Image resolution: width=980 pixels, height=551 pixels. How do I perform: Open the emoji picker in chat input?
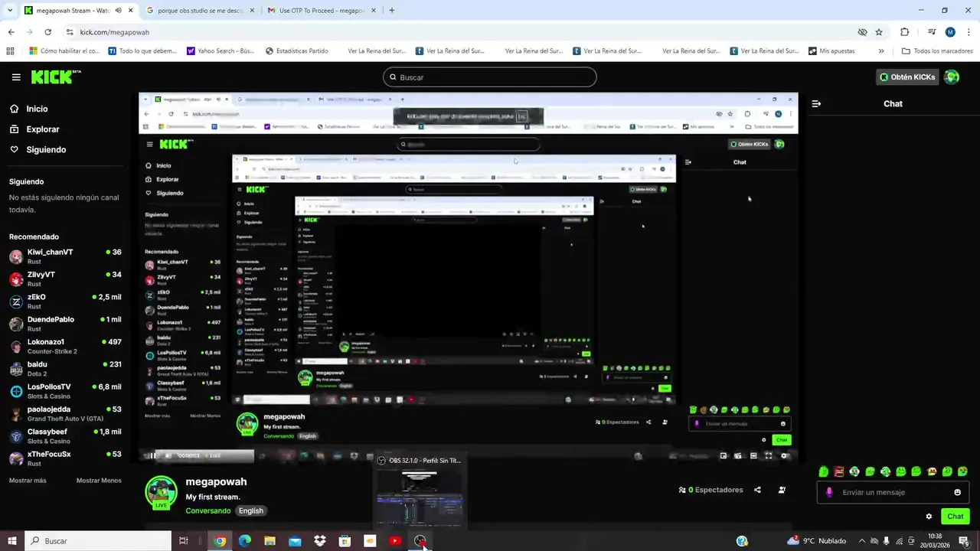click(x=957, y=492)
